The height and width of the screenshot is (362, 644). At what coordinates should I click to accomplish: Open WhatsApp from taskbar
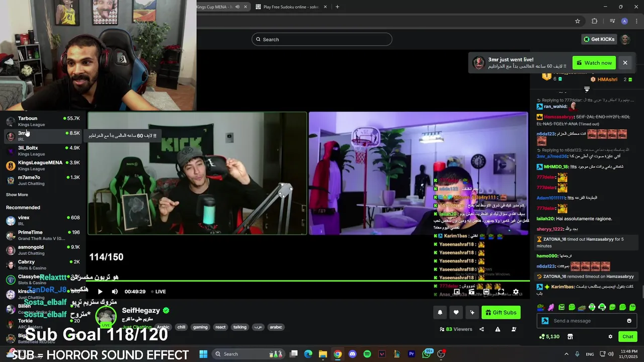tap(427, 354)
